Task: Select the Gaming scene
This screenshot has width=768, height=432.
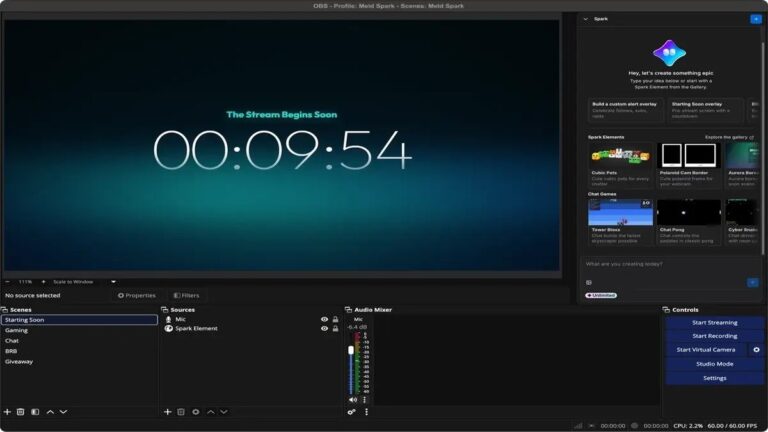Action: tap(79, 330)
